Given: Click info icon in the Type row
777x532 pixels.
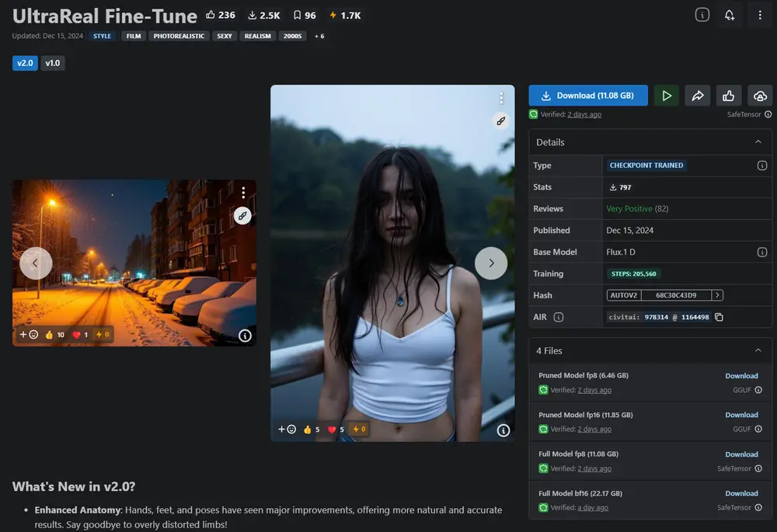Looking at the screenshot, I should (762, 165).
